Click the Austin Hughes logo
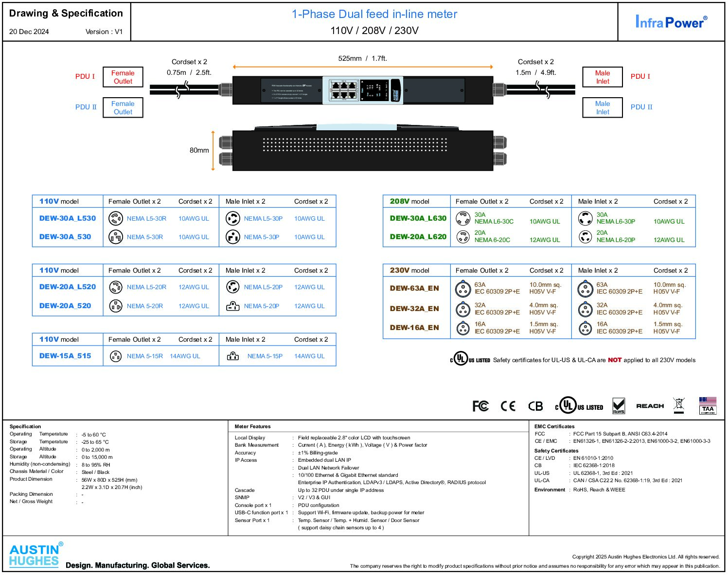The width and height of the screenshot is (728, 575). click(x=36, y=555)
